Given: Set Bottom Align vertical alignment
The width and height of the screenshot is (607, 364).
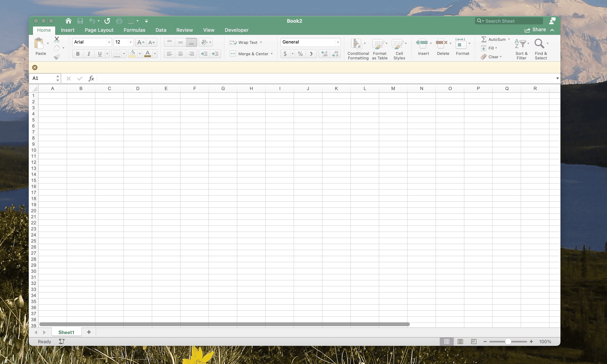Looking at the screenshot, I should (x=191, y=42).
